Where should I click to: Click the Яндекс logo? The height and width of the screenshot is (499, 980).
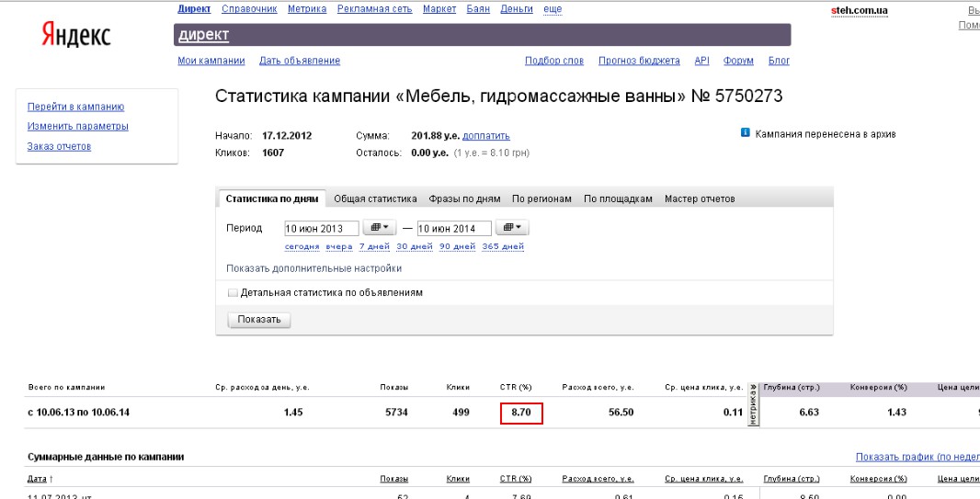click(x=76, y=34)
